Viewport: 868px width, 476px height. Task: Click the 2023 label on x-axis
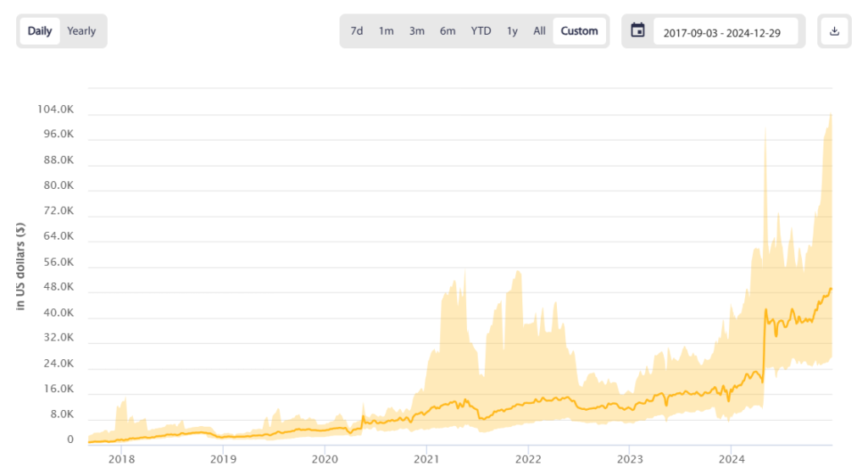coord(629,459)
